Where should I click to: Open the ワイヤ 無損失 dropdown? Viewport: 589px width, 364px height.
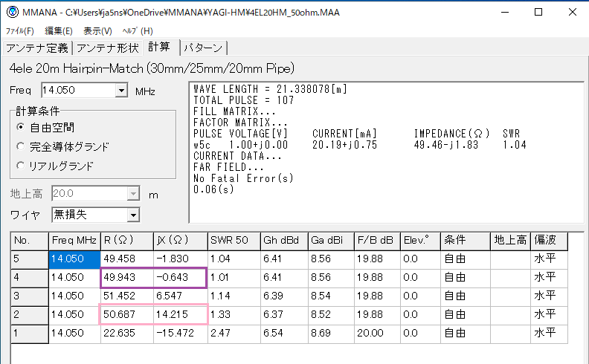tap(133, 215)
